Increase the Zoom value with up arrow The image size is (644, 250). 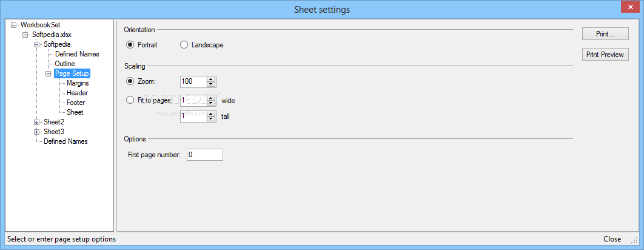[211, 79]
